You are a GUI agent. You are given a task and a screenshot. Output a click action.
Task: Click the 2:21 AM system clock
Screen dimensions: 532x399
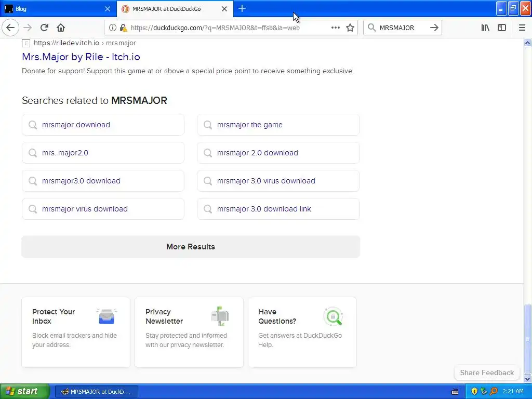click(513, 392)
